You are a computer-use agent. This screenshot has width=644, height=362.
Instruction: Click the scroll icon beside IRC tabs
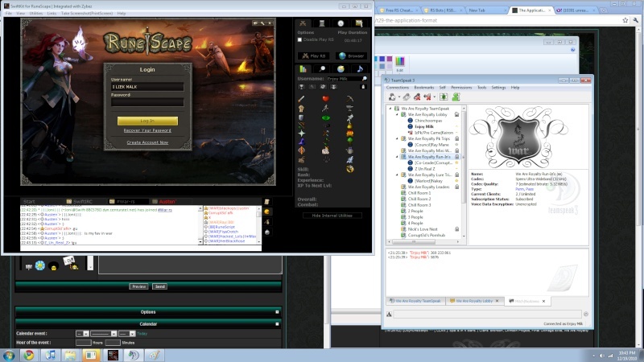[x=266, y=202]
